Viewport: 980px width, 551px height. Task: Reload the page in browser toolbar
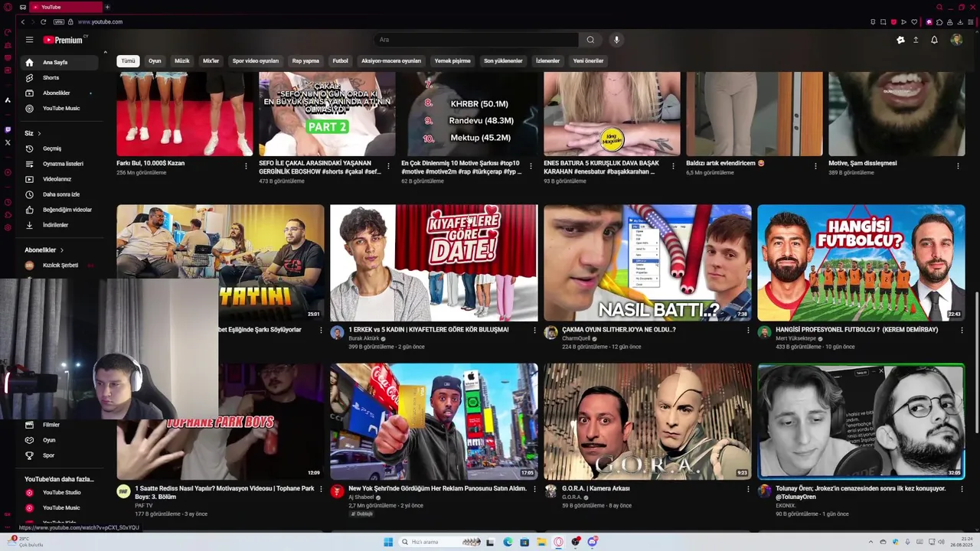click(44, 21)
